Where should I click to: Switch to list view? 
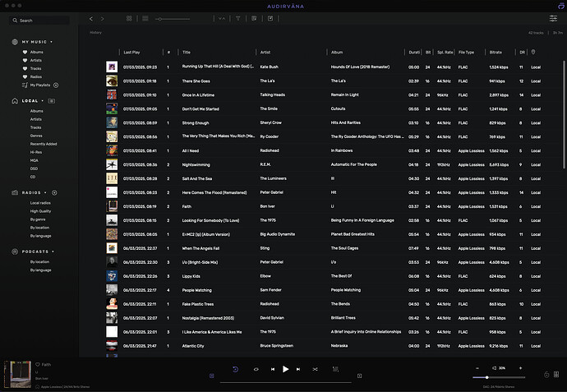145,18
